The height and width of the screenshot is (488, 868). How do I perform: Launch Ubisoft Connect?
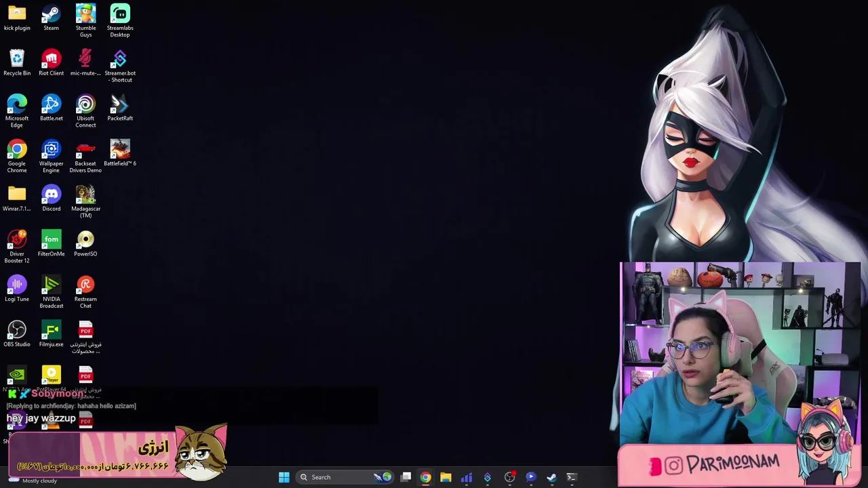(85, 111)
